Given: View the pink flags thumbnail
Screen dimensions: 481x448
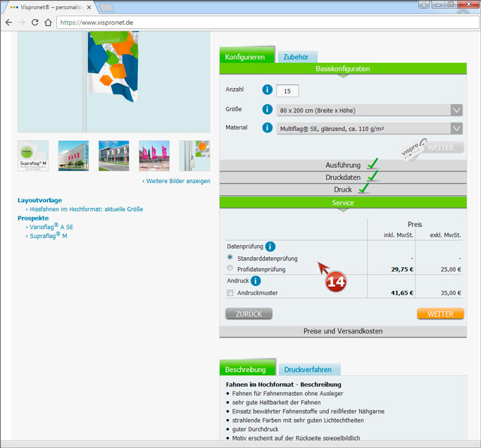Looking at the screenshot, I should point(154,156).
